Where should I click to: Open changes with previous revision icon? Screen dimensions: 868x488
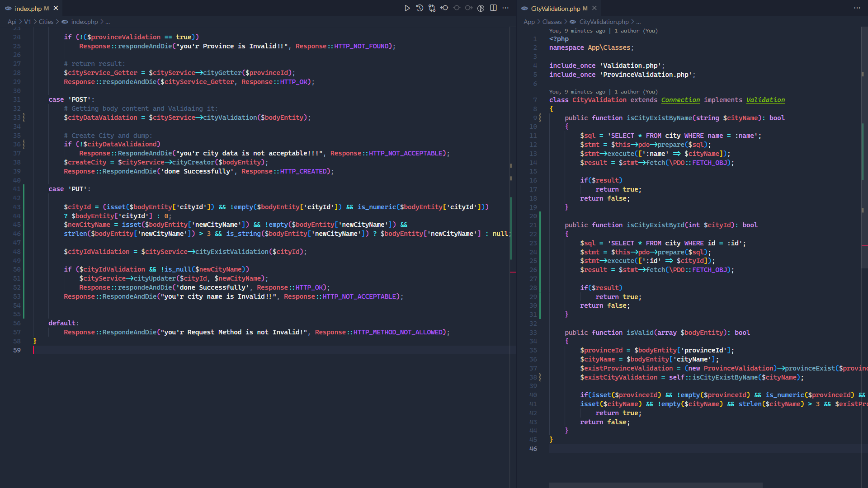pos(444,8)
